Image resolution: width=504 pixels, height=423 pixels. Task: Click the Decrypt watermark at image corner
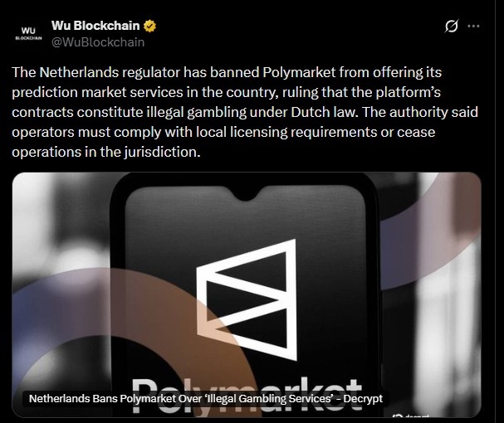pos(410,416)
